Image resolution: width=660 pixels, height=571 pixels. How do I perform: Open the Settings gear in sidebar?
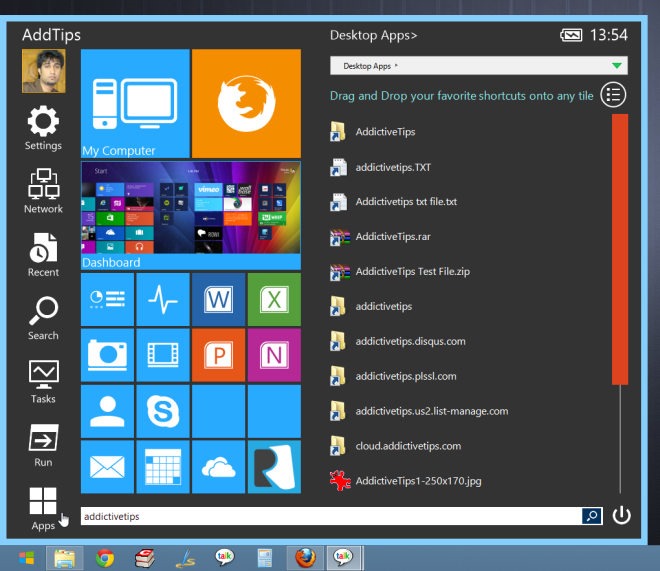click(43, 128)
